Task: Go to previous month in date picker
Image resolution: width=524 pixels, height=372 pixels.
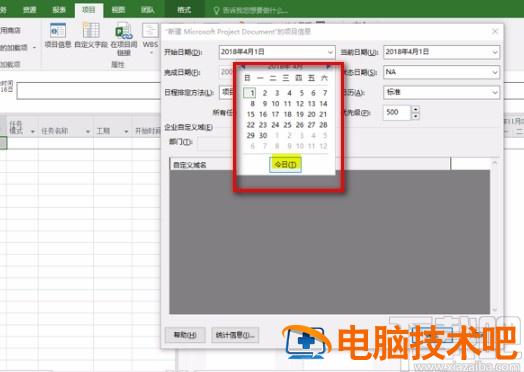Action: [x=244, y=66]
